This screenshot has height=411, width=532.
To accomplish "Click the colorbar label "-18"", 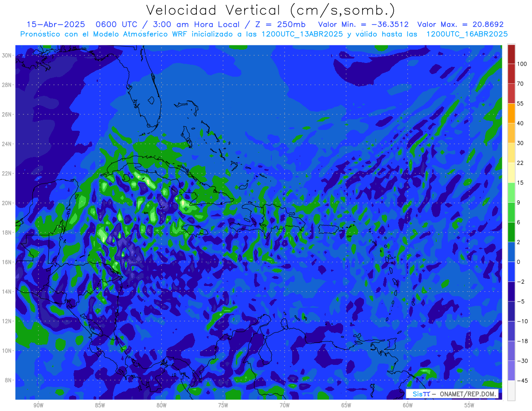I will coord(522,341).
